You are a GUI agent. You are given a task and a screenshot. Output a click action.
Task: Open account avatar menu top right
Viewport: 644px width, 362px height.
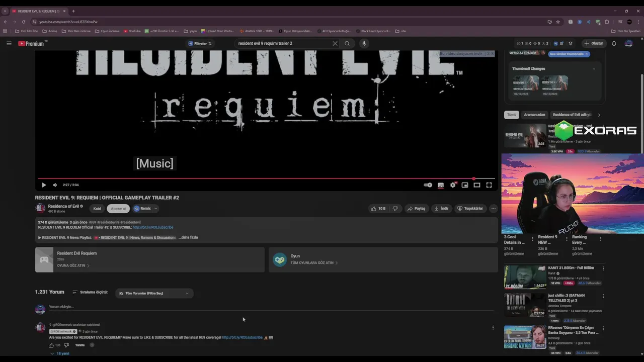point(628,44)
